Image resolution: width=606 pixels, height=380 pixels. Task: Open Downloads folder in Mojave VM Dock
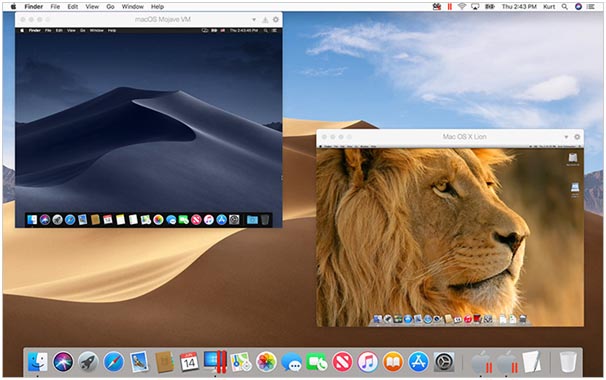click(x=252, y=220)
